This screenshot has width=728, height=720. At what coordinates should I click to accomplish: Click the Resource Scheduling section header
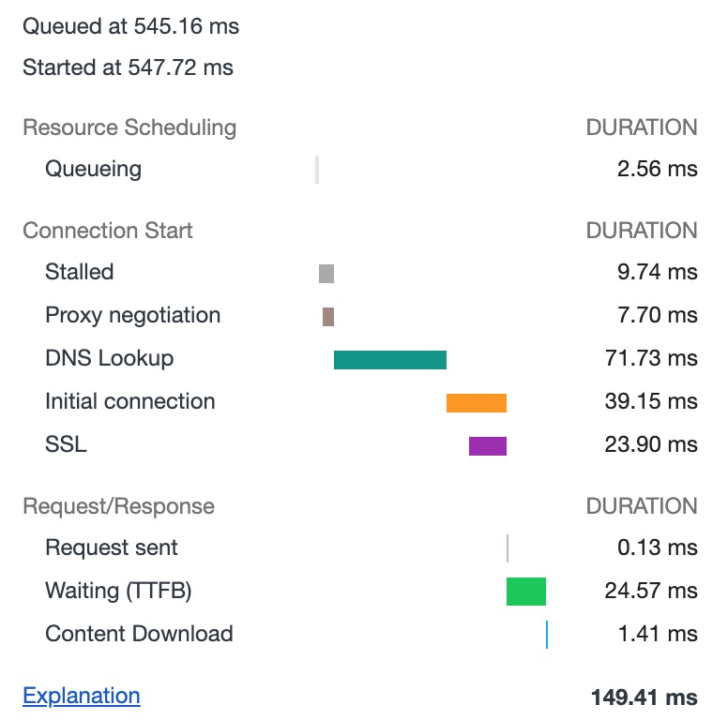click(129, 127)
